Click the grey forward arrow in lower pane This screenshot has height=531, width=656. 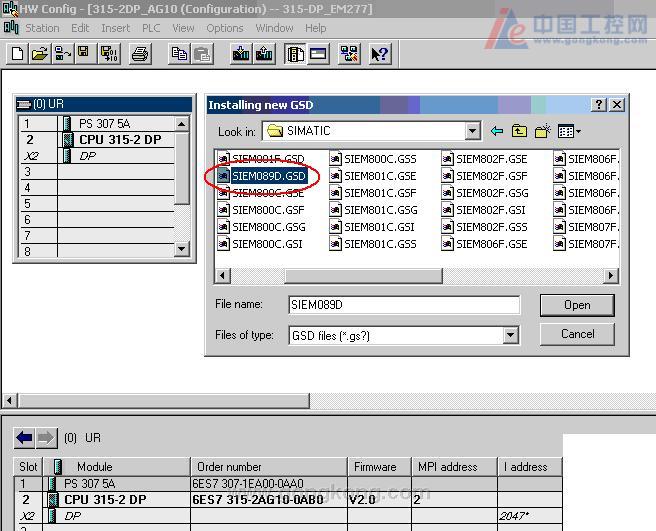point(46,438)
